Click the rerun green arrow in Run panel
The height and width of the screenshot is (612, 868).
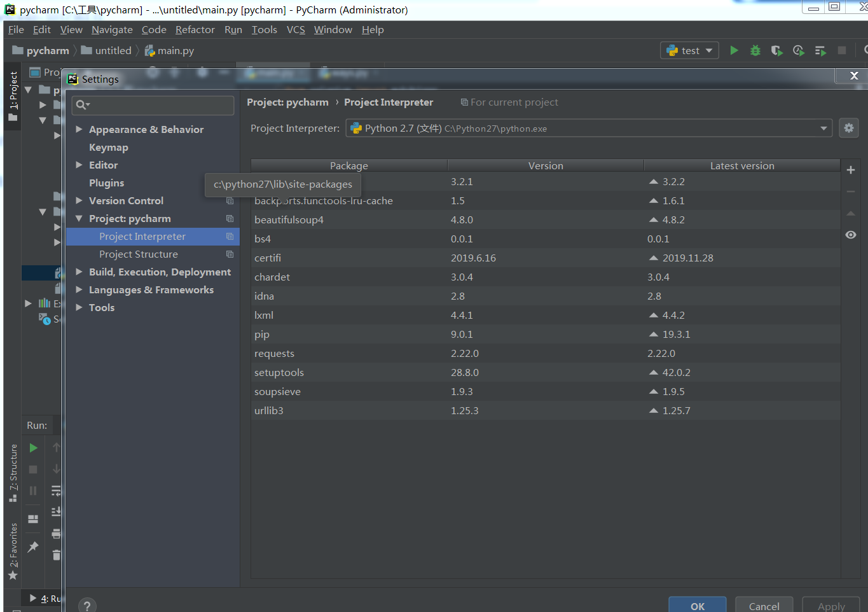coord(34,448)
